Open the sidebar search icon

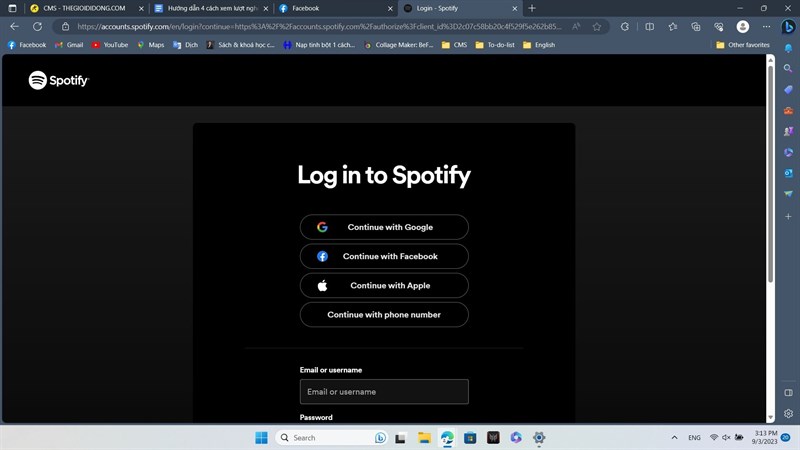[788, 68]
